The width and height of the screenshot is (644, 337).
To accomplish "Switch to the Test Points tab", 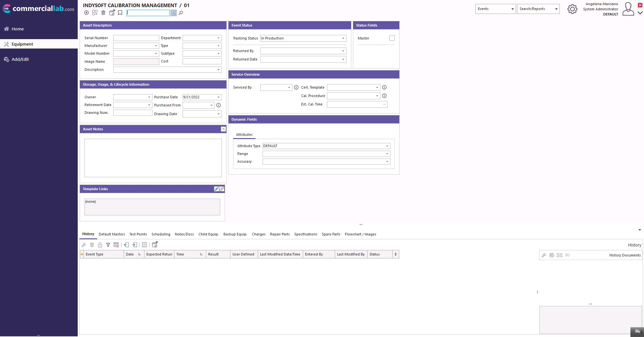I will click(138, 234).
